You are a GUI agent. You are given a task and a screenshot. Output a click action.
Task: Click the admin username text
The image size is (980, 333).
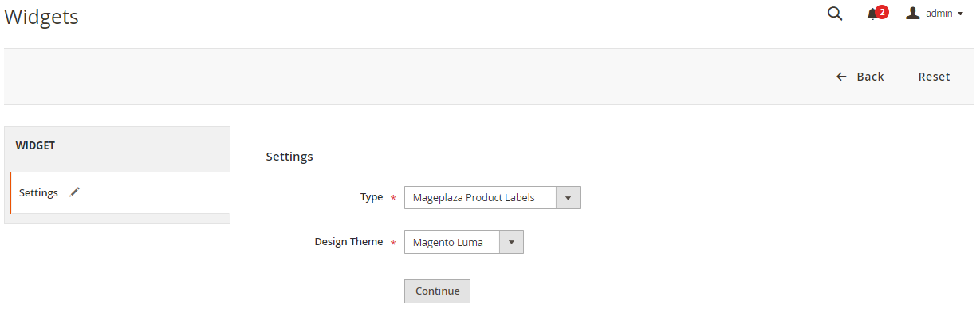coord(939,14)
